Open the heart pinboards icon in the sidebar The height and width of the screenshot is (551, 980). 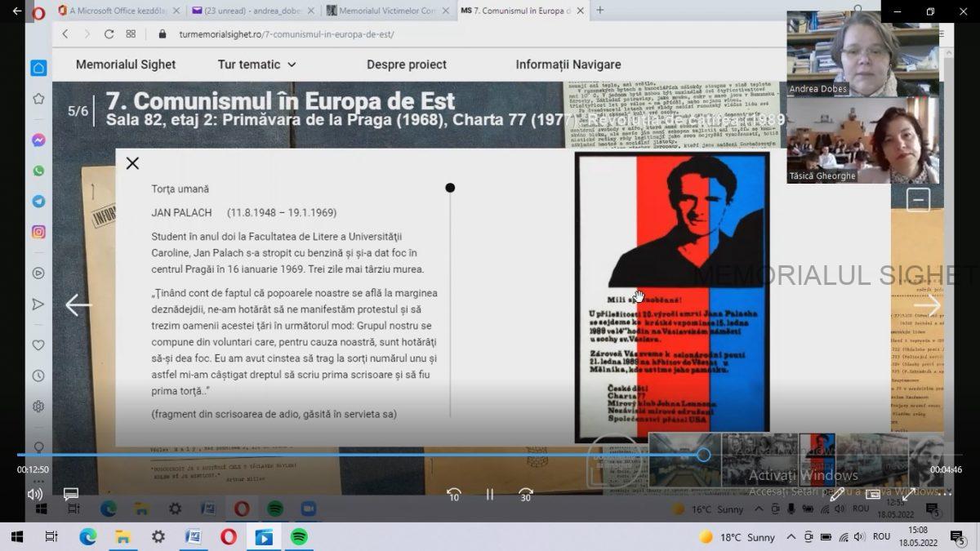click(x=38, y=345)
